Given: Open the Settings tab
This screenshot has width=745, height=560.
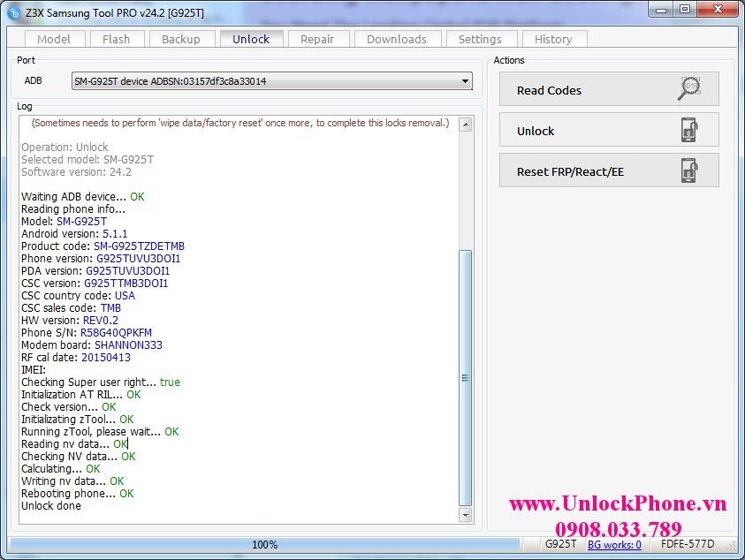Looking at the screenshot, I should [481, 38].
